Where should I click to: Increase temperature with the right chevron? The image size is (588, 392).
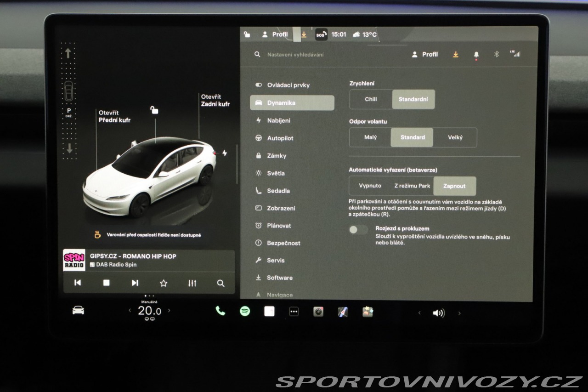pos(169,311)
